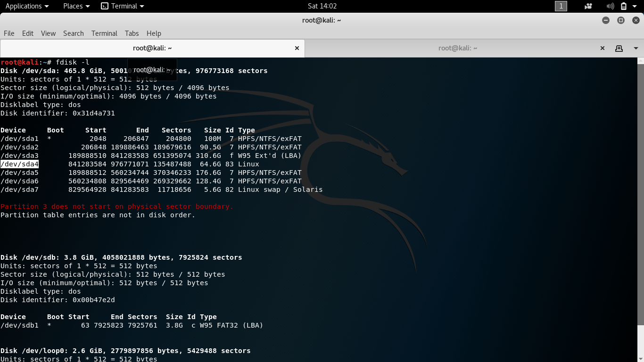Open the tab list dropdown arrow

(x=635, y=48)
